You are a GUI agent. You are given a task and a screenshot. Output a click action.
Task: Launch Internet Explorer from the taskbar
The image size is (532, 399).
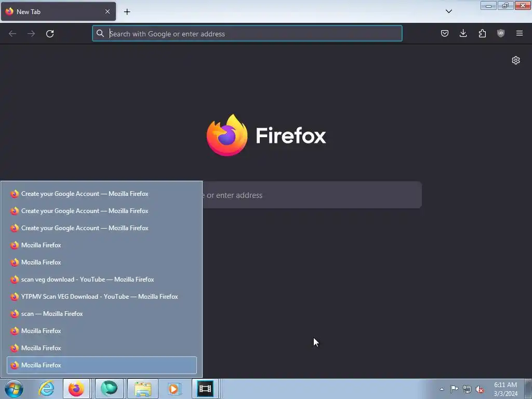click(46, 389)
